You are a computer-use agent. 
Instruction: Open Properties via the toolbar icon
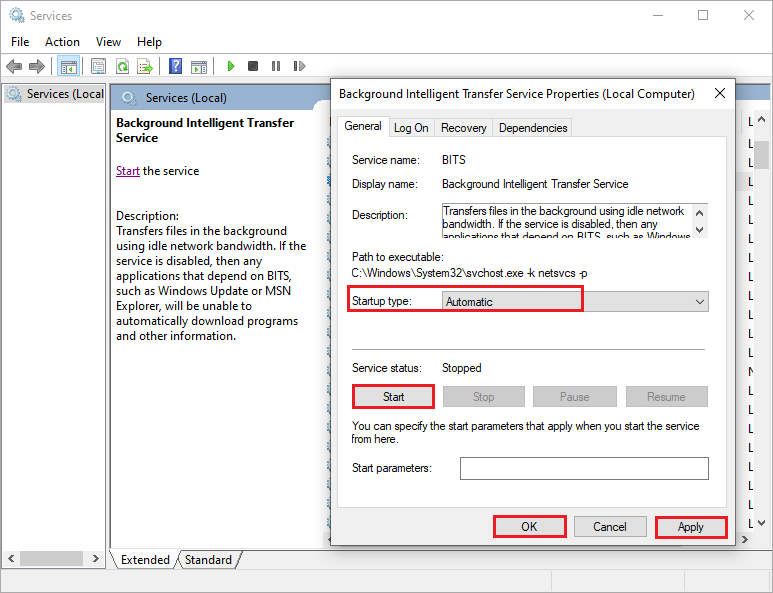click(98, 66)
